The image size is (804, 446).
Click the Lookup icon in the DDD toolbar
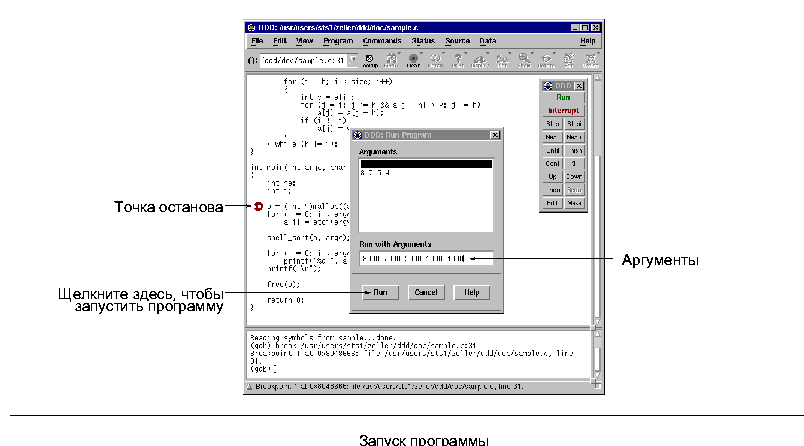click(x=370, y=60)
